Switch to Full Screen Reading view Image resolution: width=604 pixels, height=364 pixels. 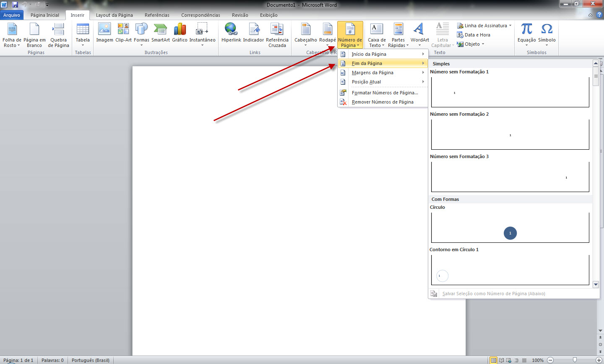501,360
